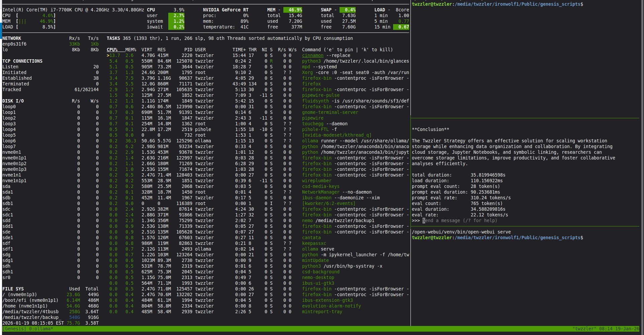Click the /home (nvme1n1p1) file system row
Screen dimensions: 644x335
[51, 306]
